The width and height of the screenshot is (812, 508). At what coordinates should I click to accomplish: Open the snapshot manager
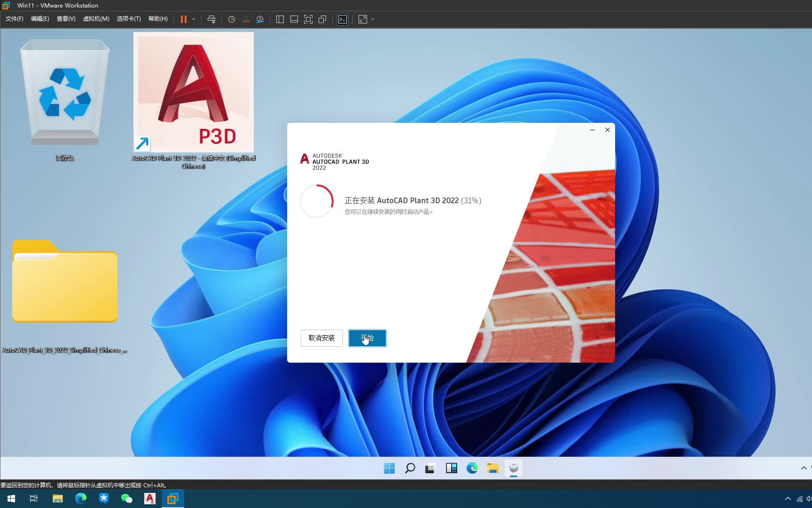tap(260, 19)
